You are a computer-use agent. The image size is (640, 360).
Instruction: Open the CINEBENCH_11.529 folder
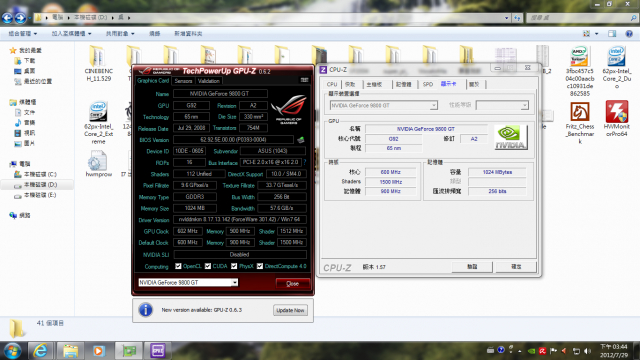(98, 64)
